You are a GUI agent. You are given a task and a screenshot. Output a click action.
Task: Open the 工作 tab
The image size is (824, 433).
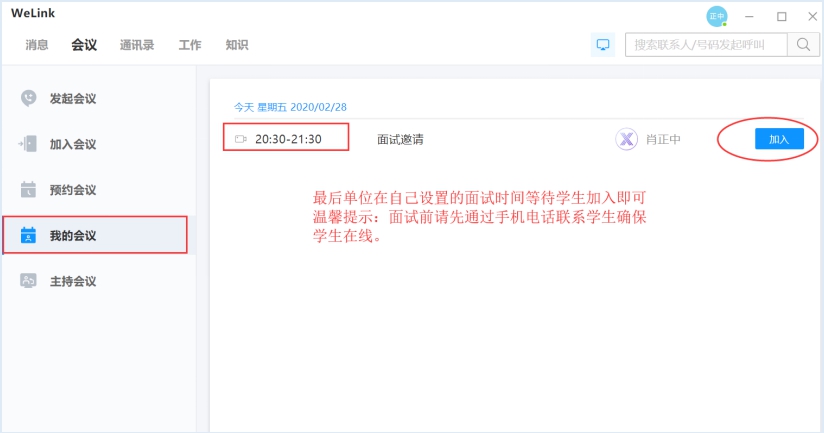pos(190,45)
